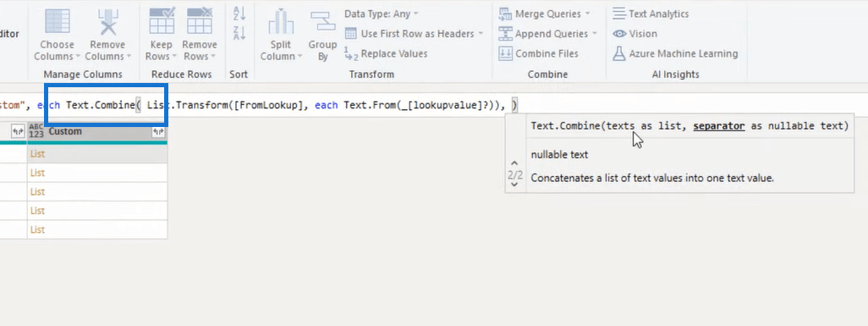This screenshot has width=868, height=326.
Task: Click the Combine Files label
Action: coord(547,54)
